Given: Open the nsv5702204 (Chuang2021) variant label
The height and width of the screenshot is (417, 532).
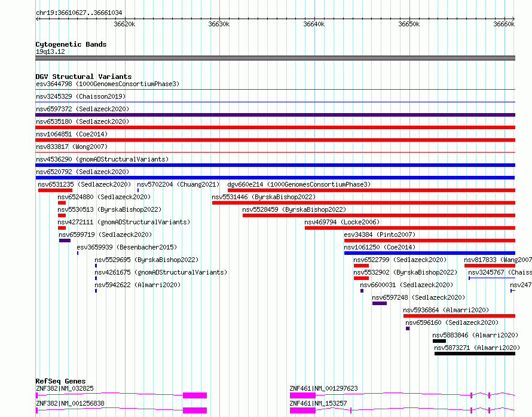Looking at the screenshot, I should click(x=178, y=184).
